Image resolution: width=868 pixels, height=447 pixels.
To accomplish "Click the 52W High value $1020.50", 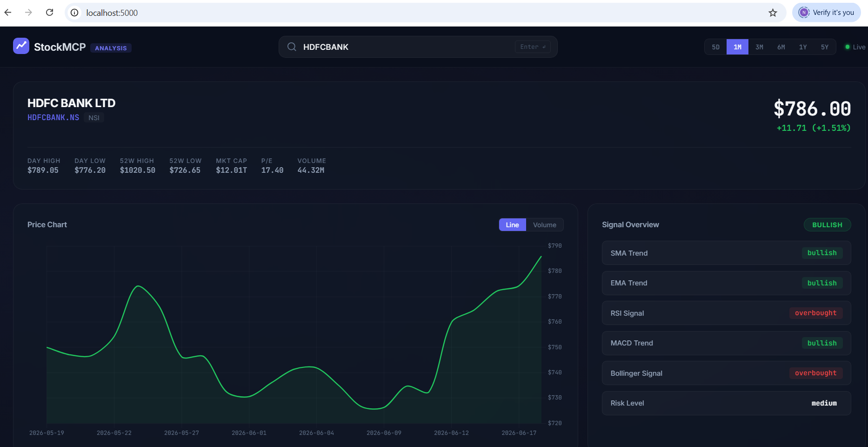I will (x=138, y=170).
